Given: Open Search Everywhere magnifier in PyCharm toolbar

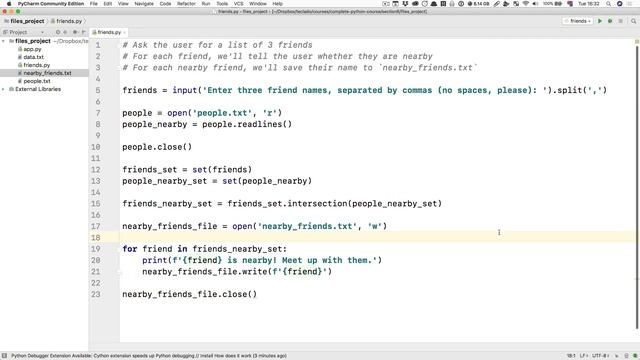Looking at the screenshot, I should pyautogui.click(x=633, y=21).
